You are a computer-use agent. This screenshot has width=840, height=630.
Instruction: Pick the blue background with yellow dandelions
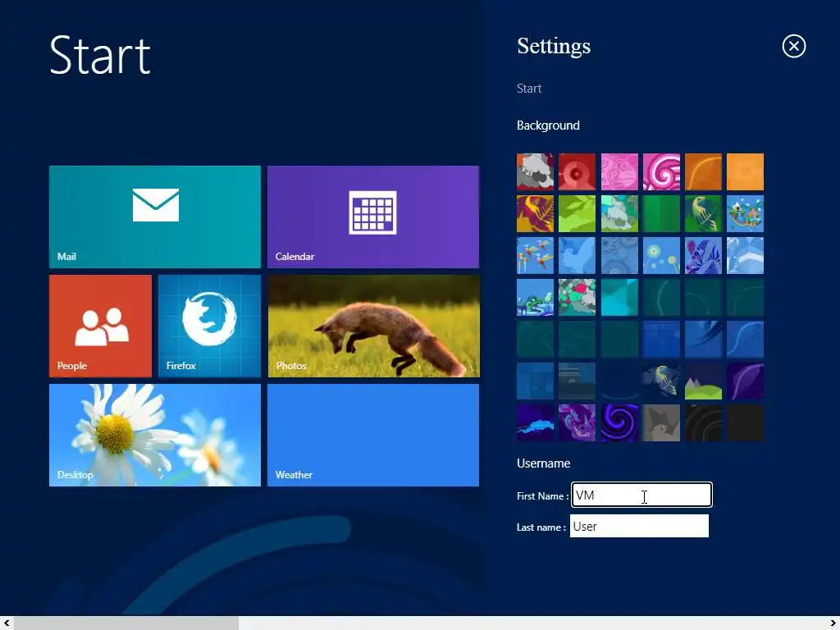click(661, 256)
